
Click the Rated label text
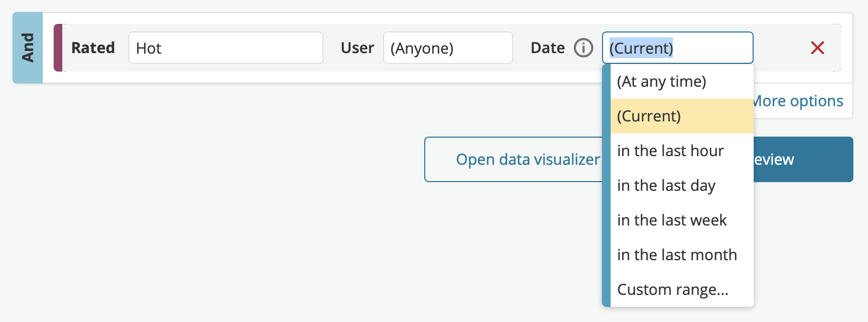coord(93,48)
